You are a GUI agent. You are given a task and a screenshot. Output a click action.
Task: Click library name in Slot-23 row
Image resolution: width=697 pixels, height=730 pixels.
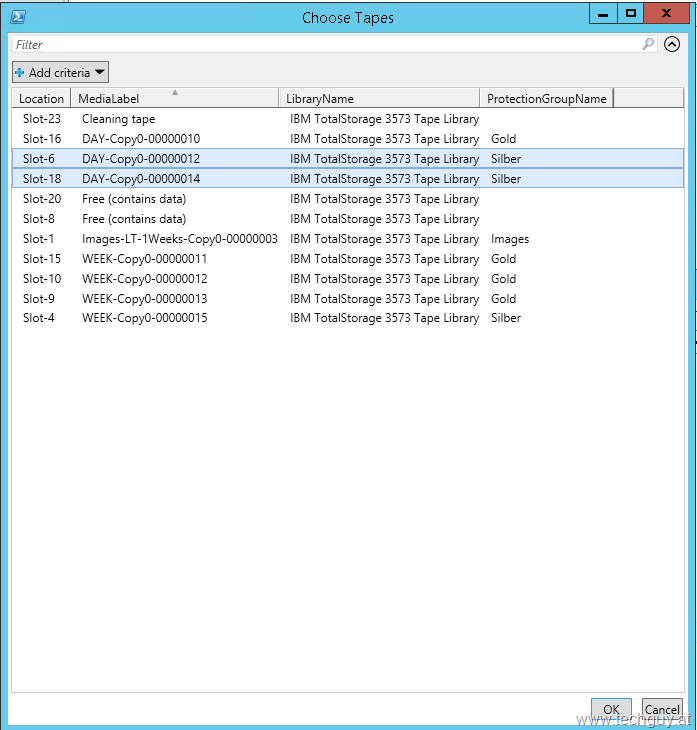pos(384,119)
